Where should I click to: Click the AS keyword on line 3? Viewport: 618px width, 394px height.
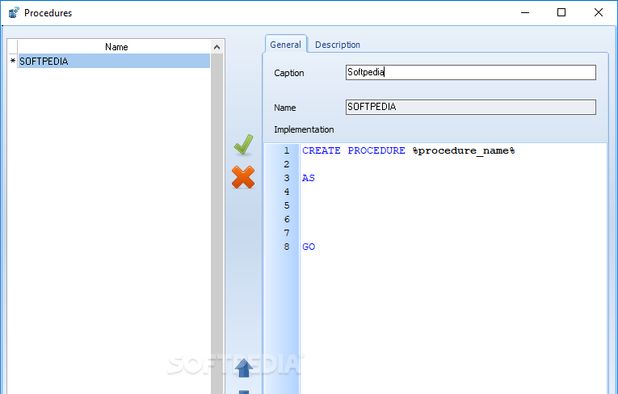point(308,178)
